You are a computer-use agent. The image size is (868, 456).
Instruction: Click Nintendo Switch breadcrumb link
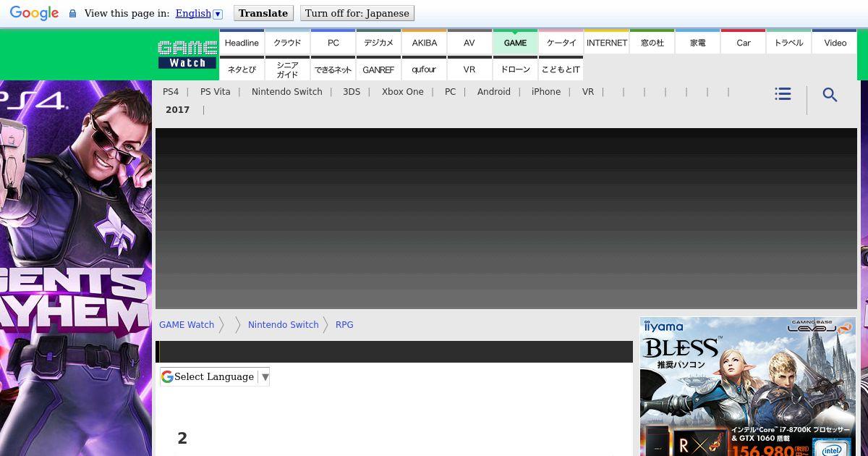pyautogui.click(x=284, y=325)
